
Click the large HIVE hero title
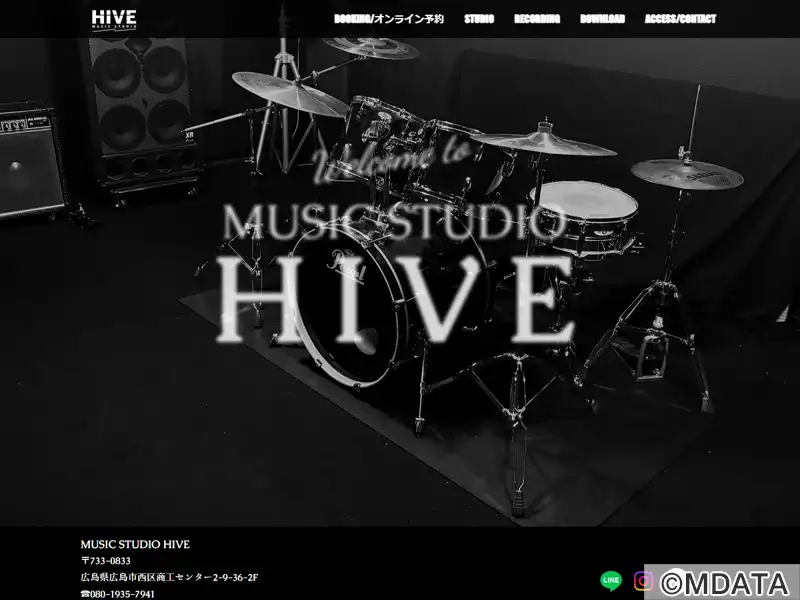coord(396,299)
